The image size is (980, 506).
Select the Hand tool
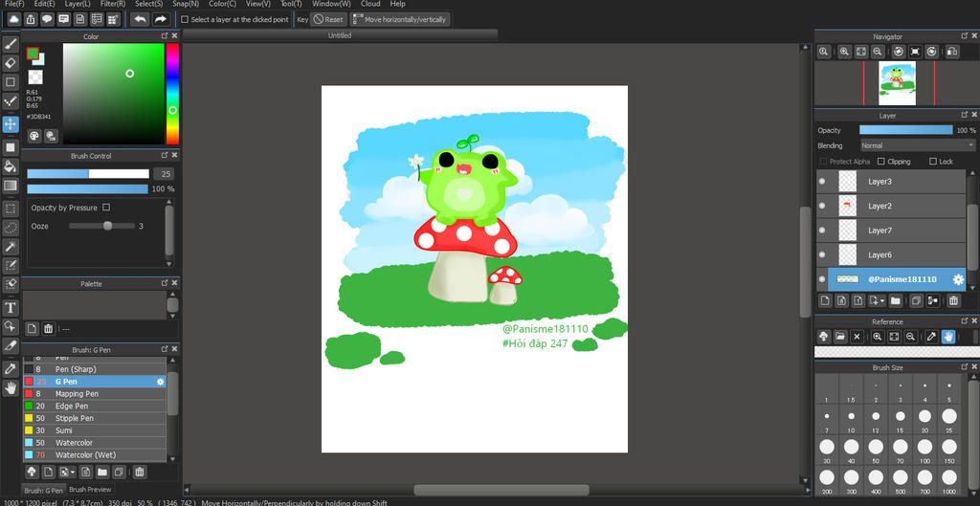[x=10, y=388]
